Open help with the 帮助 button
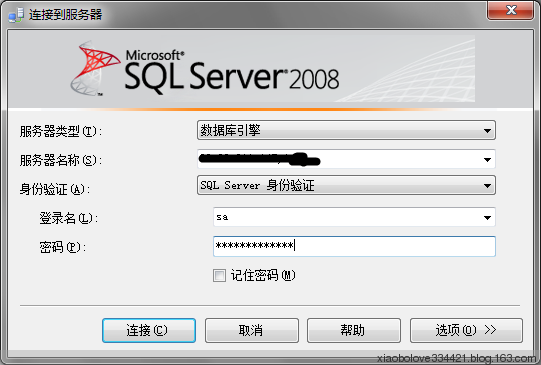541x365 pixels. tap(354, 331)
